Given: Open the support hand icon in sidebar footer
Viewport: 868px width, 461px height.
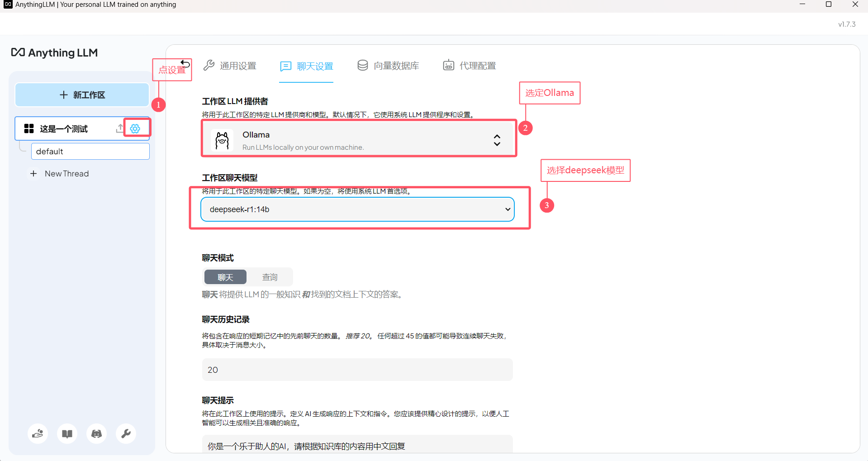Looking at the screenshot, I should click(x=38, y=434).
